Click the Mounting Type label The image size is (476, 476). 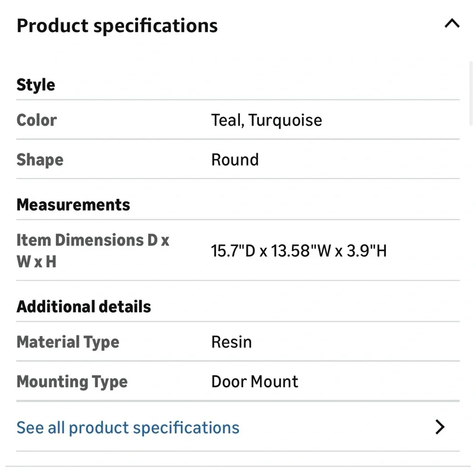(72, 382)
